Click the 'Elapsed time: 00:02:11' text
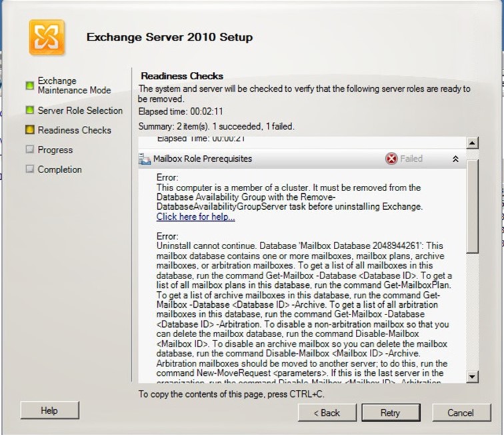 (181, 111)
